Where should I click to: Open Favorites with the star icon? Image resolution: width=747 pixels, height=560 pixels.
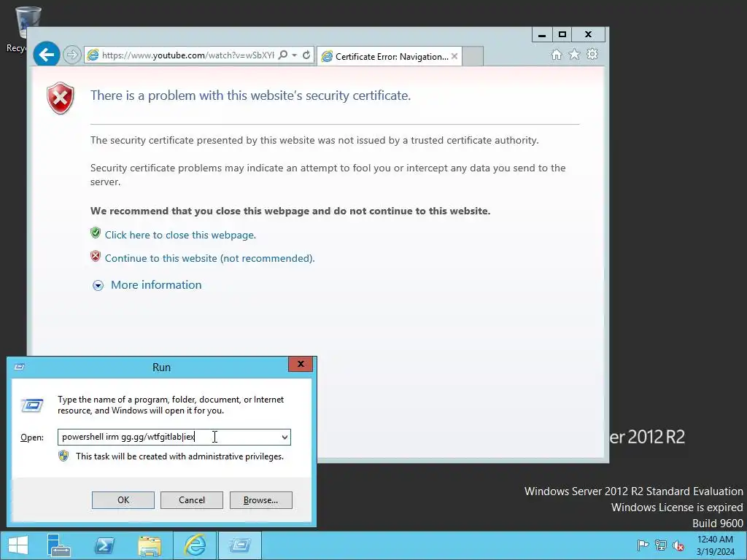point(575,54)
